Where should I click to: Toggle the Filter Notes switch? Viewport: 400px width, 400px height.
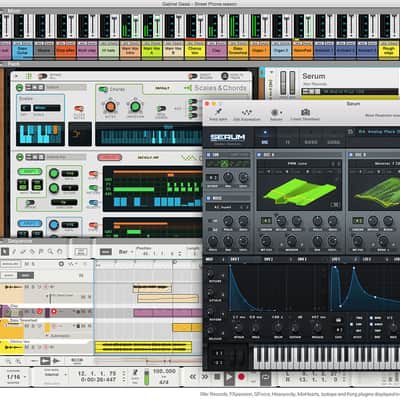click(79, 109)
